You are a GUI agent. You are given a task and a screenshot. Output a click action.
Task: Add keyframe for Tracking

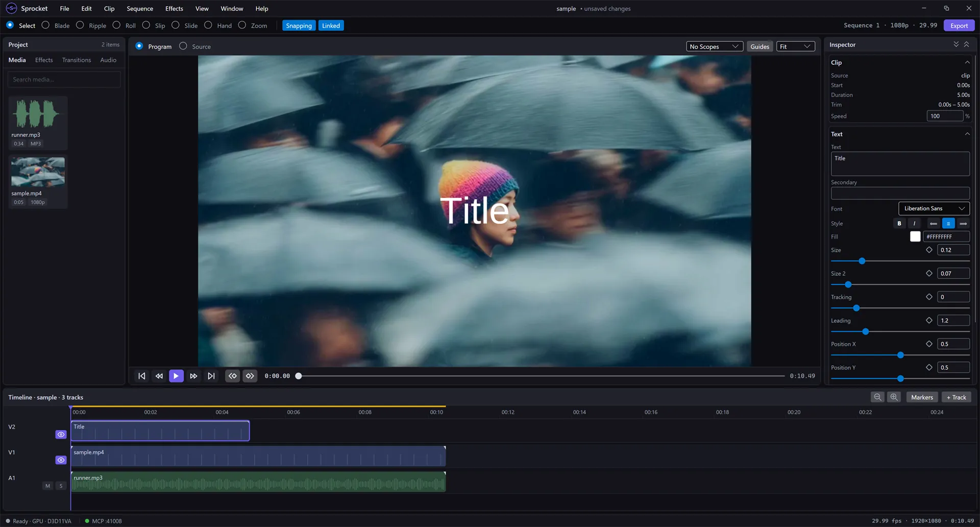point(929,297)
